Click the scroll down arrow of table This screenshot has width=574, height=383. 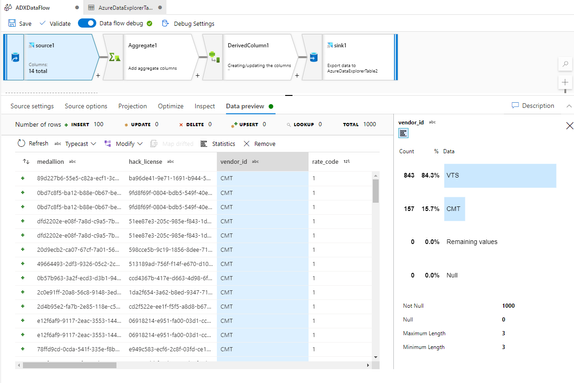coord(376,357)
